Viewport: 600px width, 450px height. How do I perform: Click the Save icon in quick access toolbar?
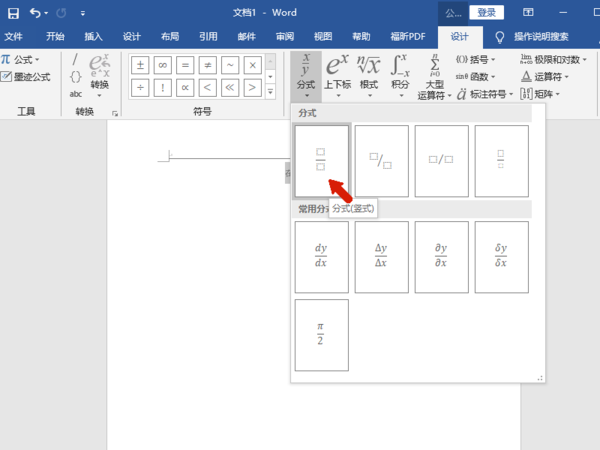[13, 13]
